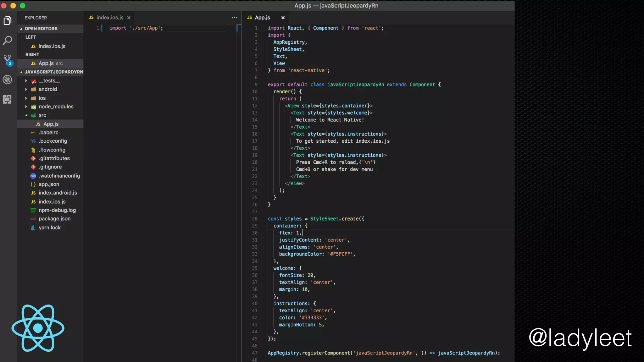Viewport: 644px width, 362px height.
Task: Switch to the index.ios.js tab
Action: coord(109,18)
